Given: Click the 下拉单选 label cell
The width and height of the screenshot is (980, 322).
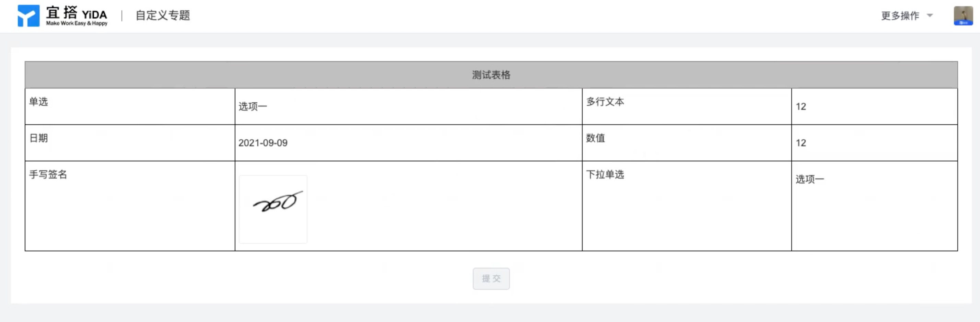Looking at the screenshot, I should click(x=687, y=206).
